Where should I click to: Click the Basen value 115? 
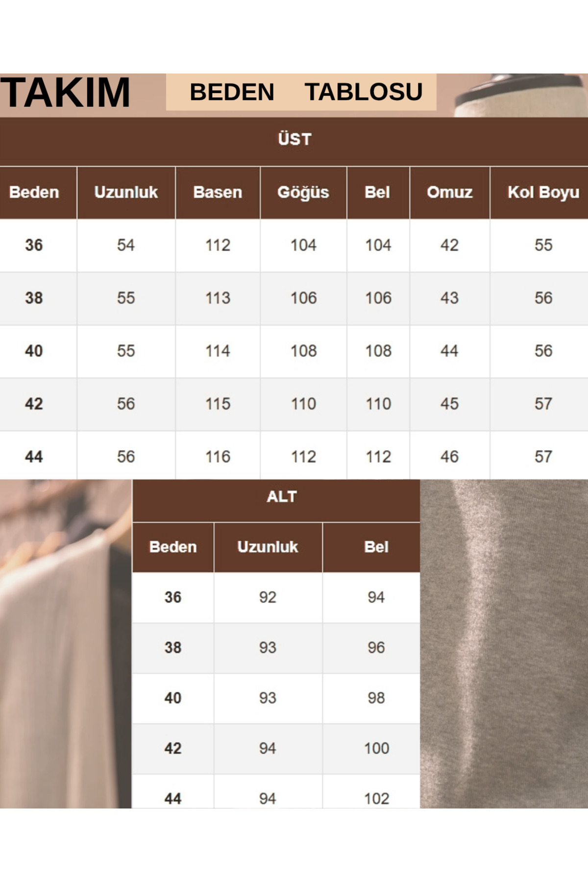click(218, 404)
